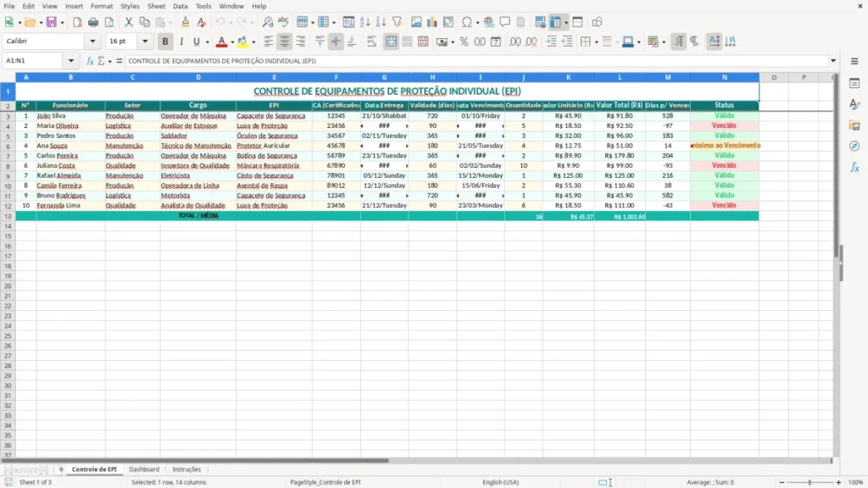Expand the Name Box dropdown
The height and width of the screenshot is (488, 868).
tap(71, 61)
